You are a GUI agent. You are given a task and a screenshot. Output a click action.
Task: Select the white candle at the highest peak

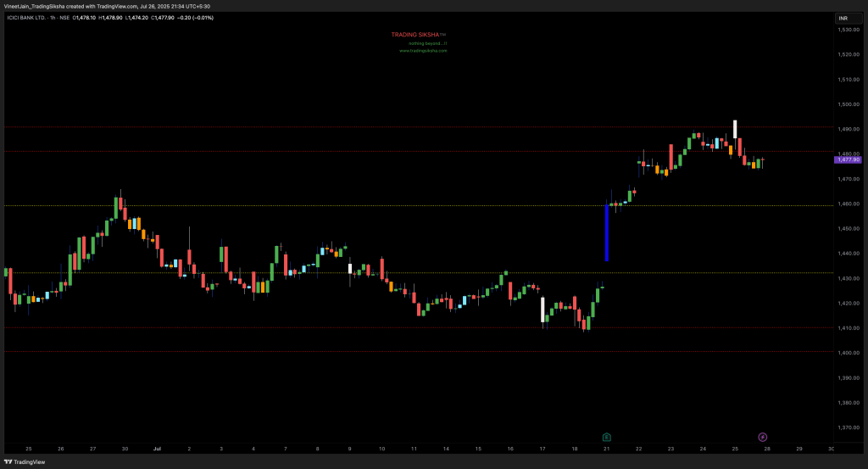pyautogui.click(x=735, y=128)
